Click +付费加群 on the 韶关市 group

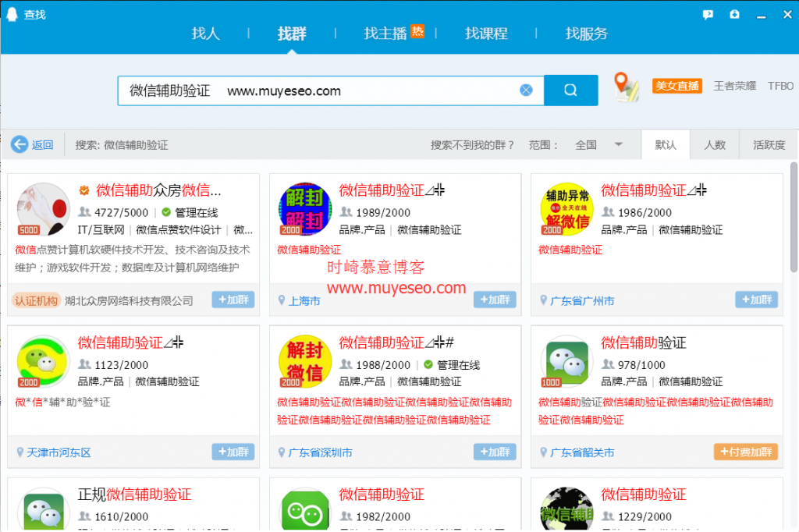746,452
